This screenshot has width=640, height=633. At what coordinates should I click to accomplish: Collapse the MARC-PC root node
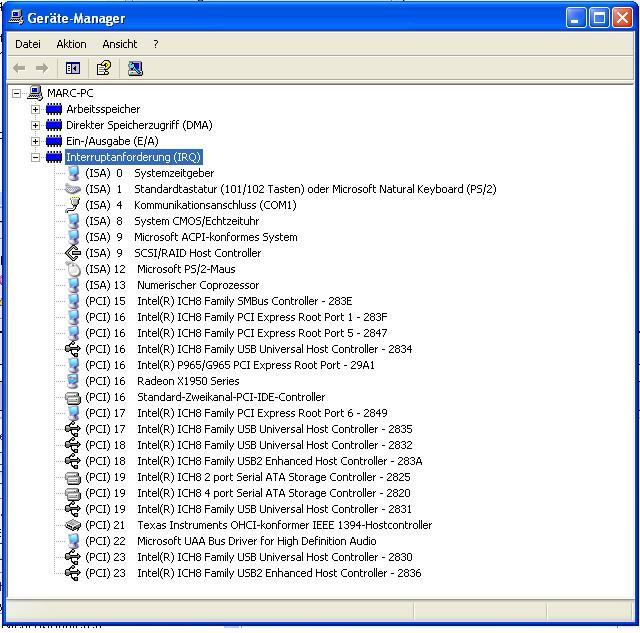tap(16, 93)
